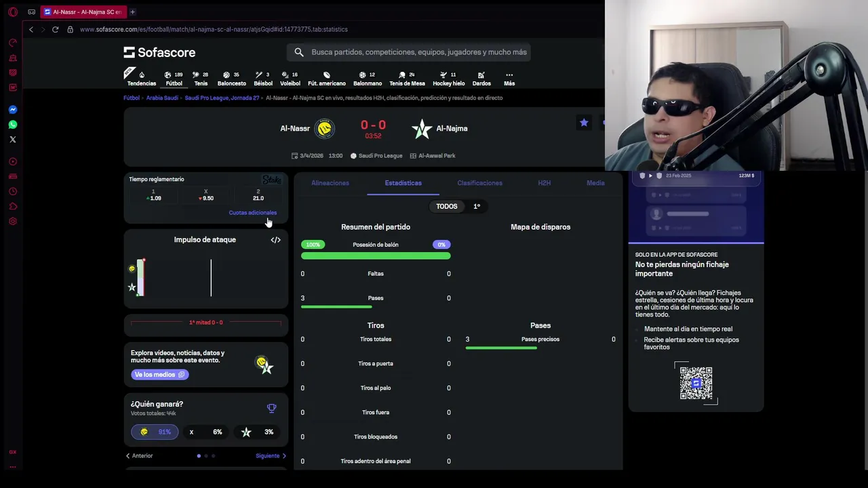Open a new browser tab with plus

pos(132,12)
